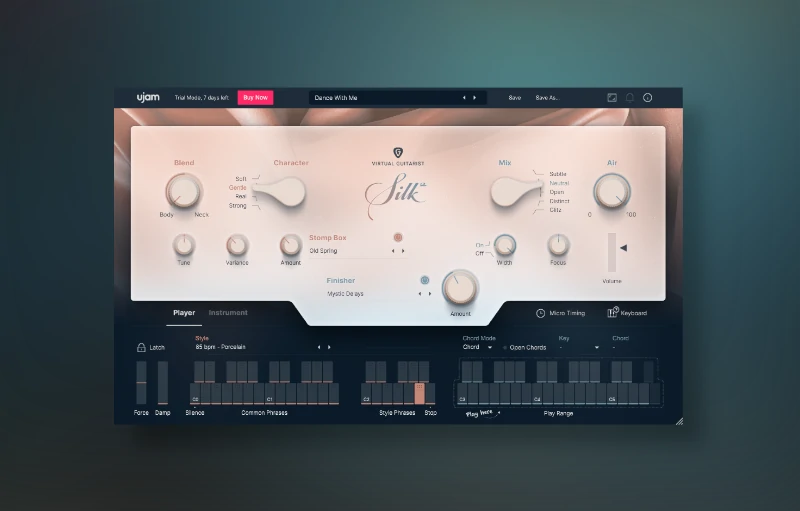Open Micro Timing clock icon
The width and height of the screenshot is (800, 511).
click(540, 313)
